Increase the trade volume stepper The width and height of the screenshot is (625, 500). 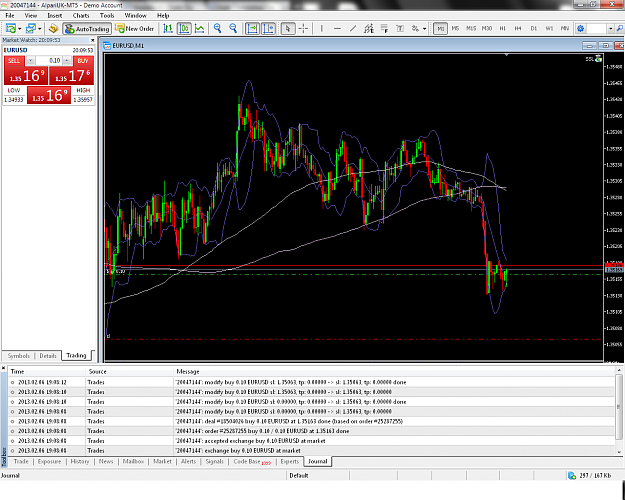coord(67,61)
